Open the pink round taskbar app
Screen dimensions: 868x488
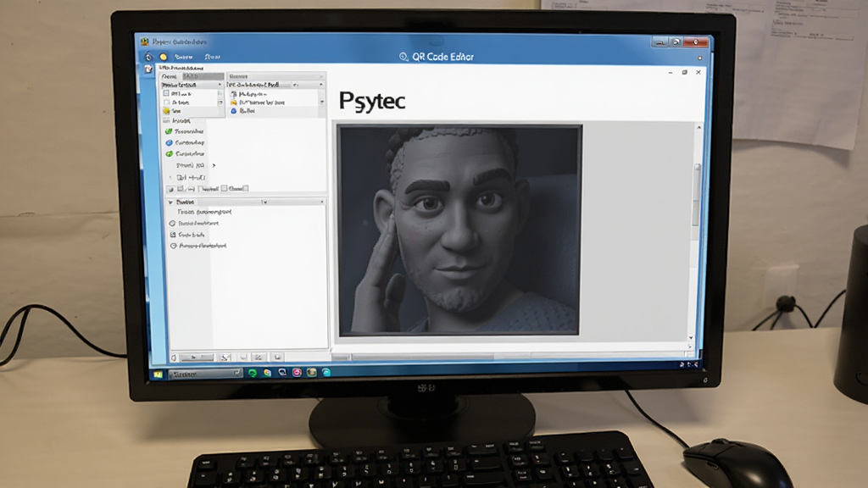coord(297,373)
